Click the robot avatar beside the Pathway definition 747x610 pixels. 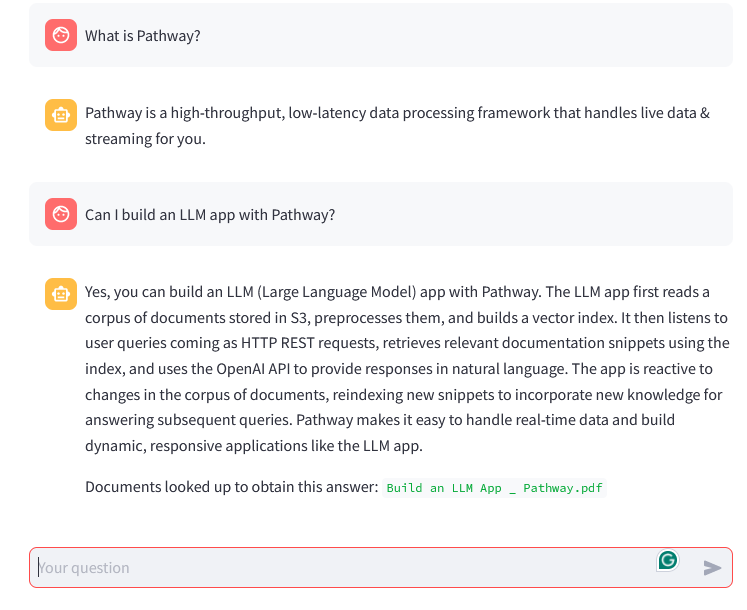(x=61, y=115)
